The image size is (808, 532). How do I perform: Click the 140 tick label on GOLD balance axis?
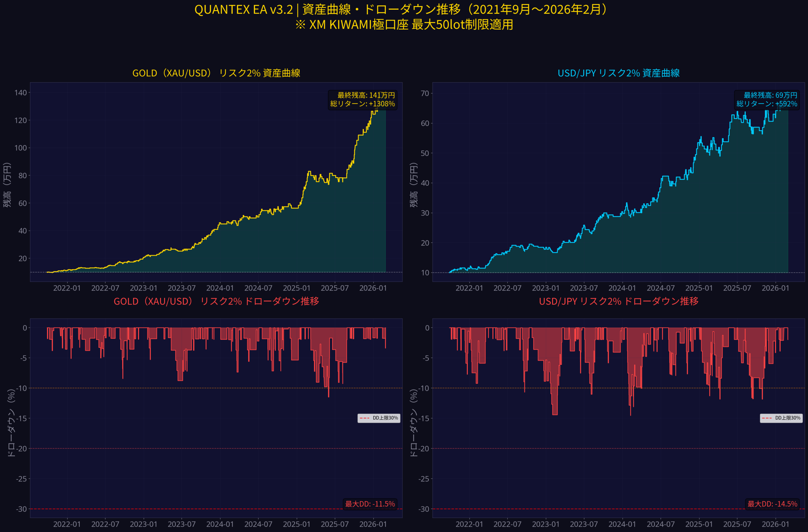click(x=21, y=93)
